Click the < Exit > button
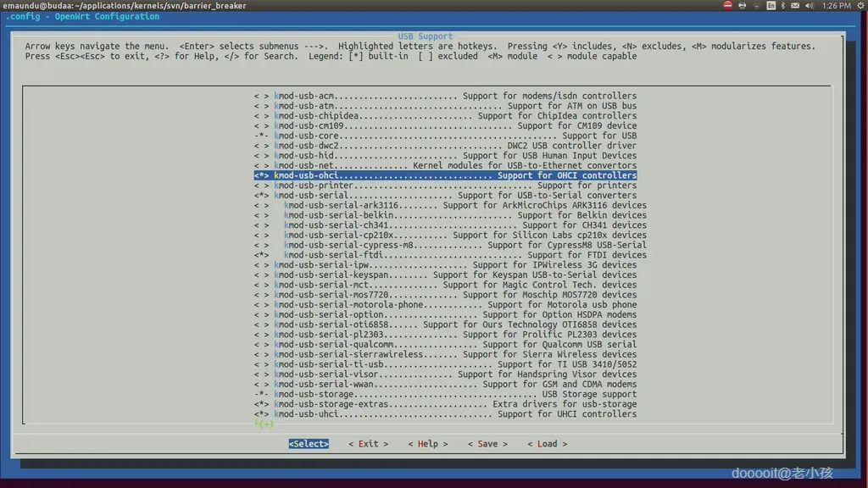 pyautogui.click(x=368, y=444)
